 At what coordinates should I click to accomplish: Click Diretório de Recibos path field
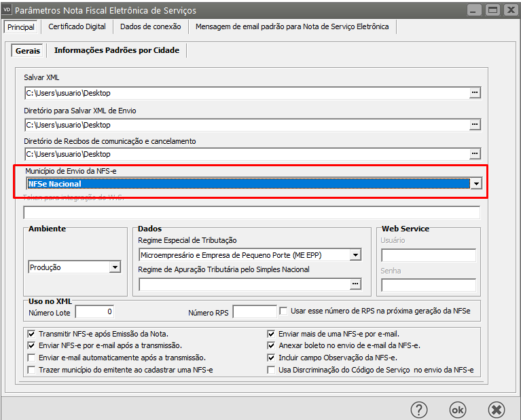coord(247,154)
